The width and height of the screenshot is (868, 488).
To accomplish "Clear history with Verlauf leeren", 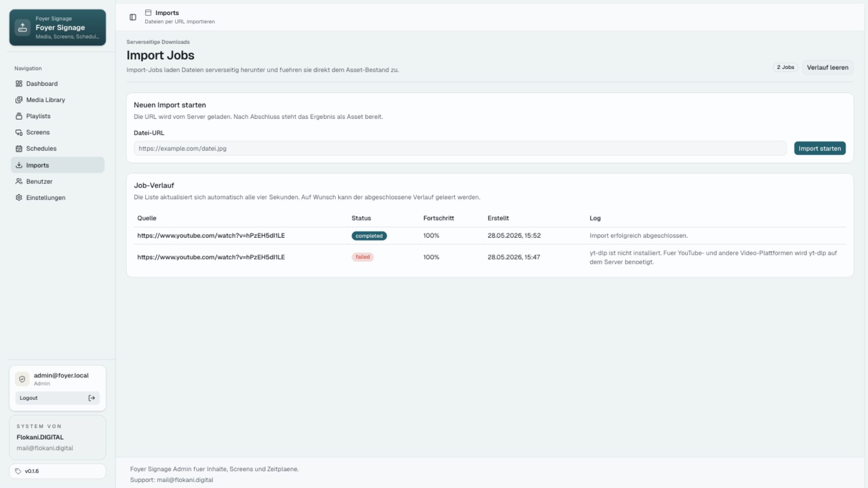I will (x=827, y=67).
